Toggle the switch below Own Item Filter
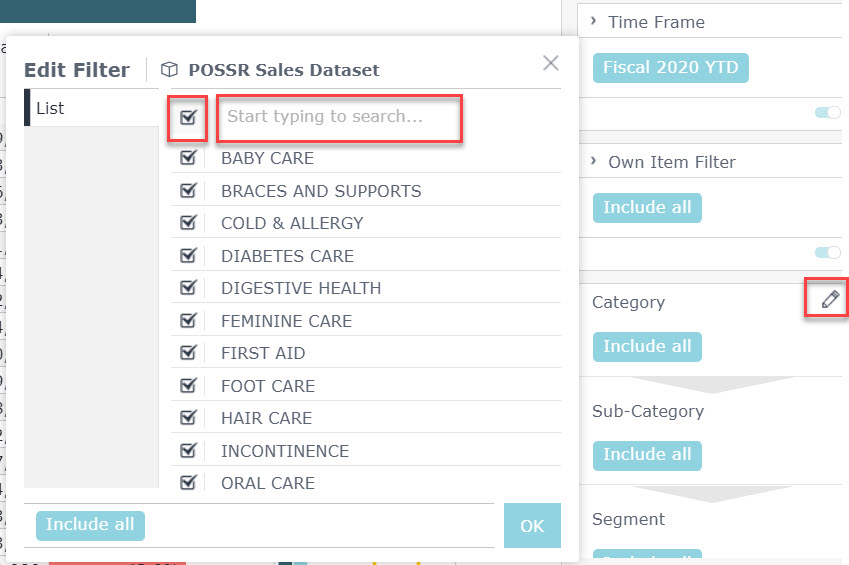This screenshot has height=565, width=849. pos(828,253)
